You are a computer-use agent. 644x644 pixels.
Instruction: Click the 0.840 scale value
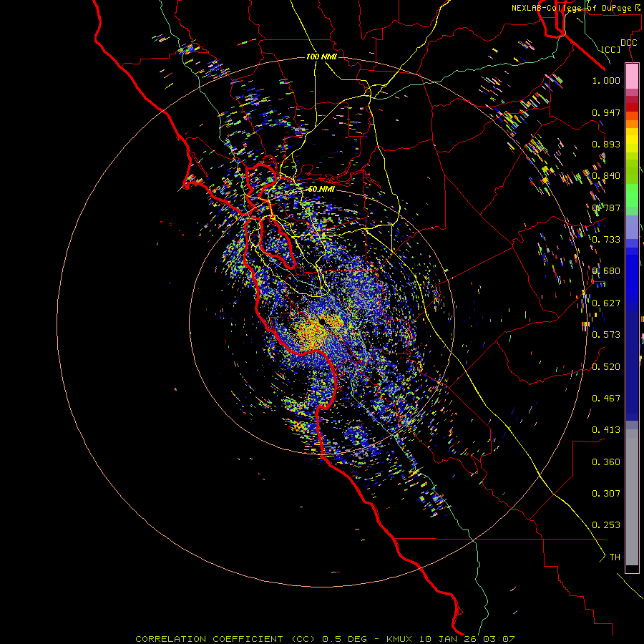click(x=606, y=176)
